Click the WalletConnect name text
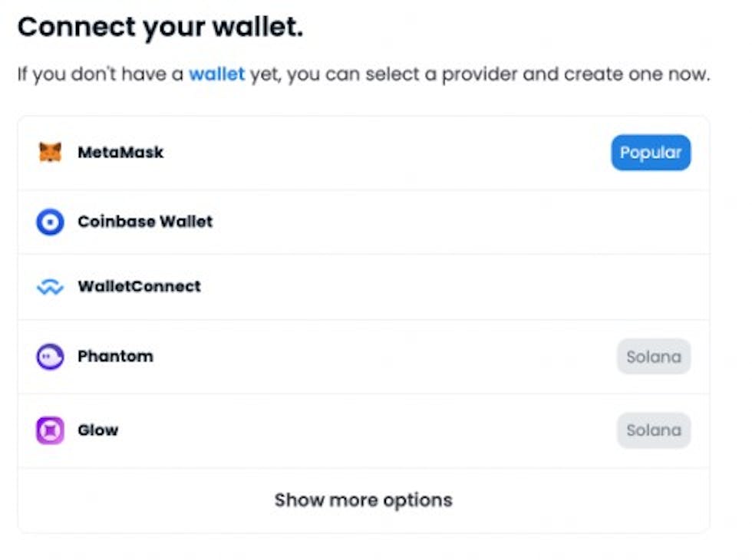 click(x=139, y=286)
